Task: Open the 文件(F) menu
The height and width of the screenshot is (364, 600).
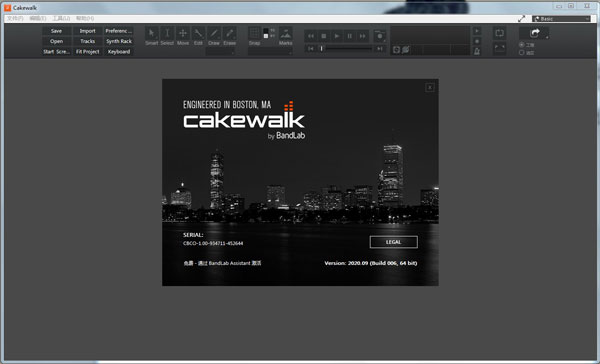Action: tap(15, 18)
